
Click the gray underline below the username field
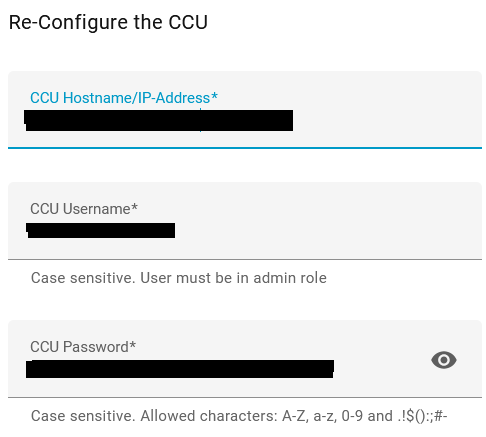245,259
